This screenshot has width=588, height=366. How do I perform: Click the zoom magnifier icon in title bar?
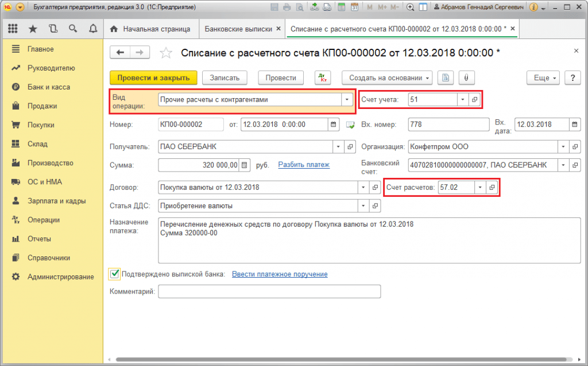(410, 7)
